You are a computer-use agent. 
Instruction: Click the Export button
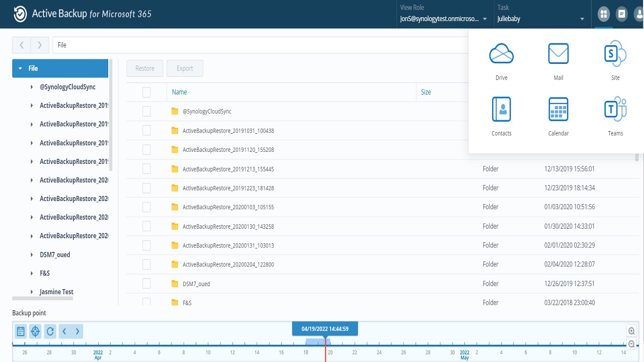(185, 68)
